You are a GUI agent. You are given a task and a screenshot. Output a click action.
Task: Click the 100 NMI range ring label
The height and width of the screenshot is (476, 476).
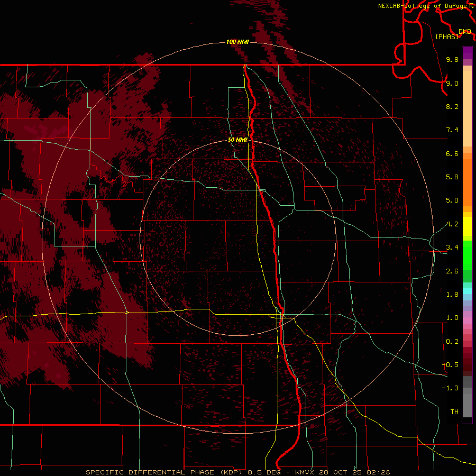[237, 42]
